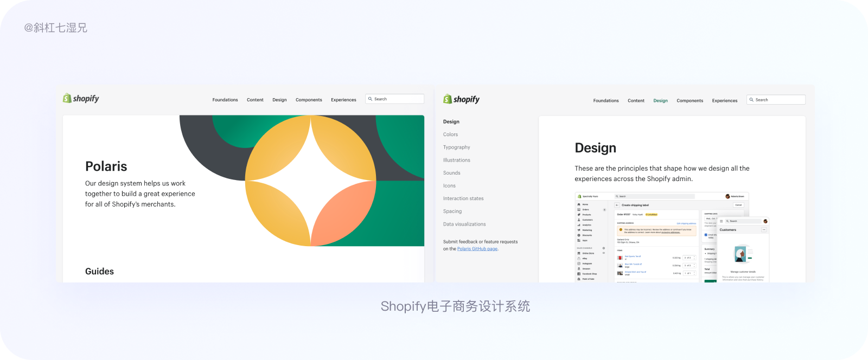
Task: Click the quantity stepper for Red Sports Tee
Action: (690, 258)
